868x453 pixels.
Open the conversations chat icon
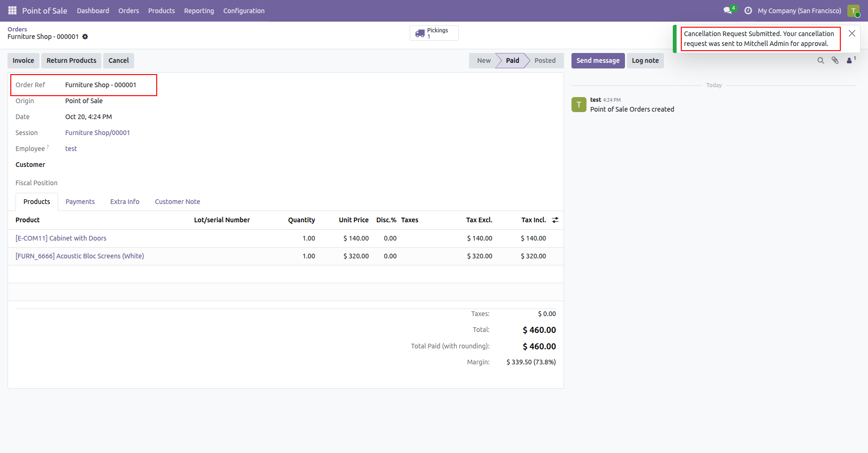point(728,10)
